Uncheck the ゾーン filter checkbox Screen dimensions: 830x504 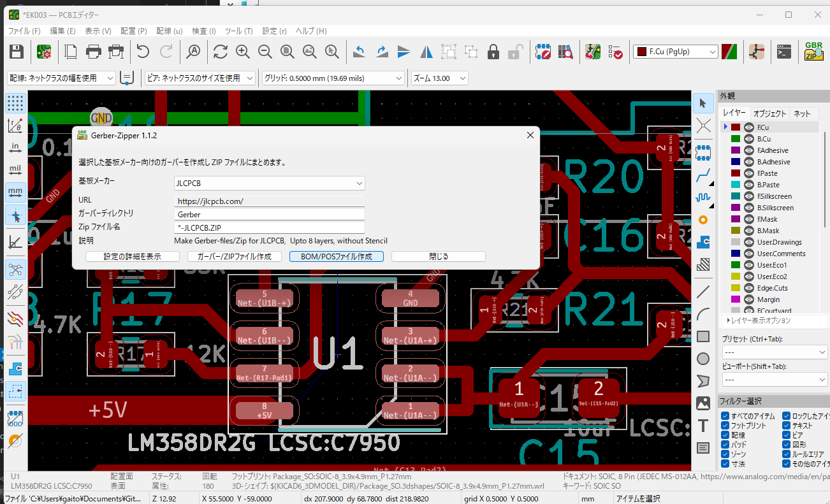(725, 454)
